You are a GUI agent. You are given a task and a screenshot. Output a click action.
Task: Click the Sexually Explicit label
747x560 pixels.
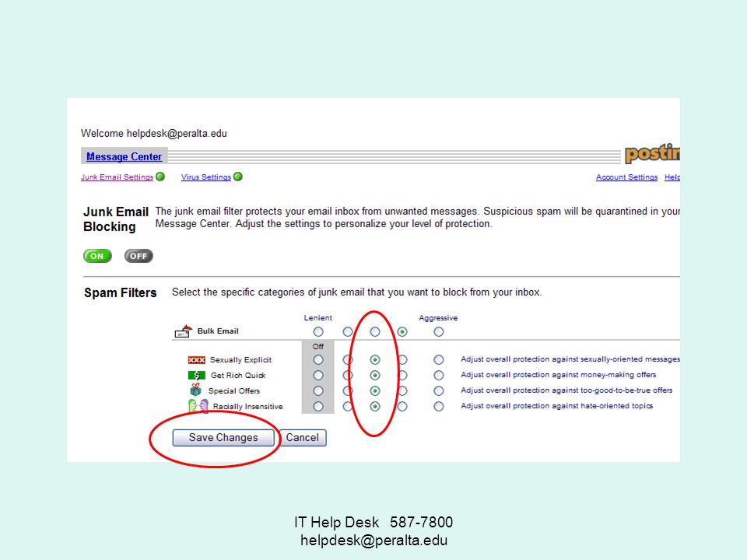pyautogui.click(x=240, y=360)
